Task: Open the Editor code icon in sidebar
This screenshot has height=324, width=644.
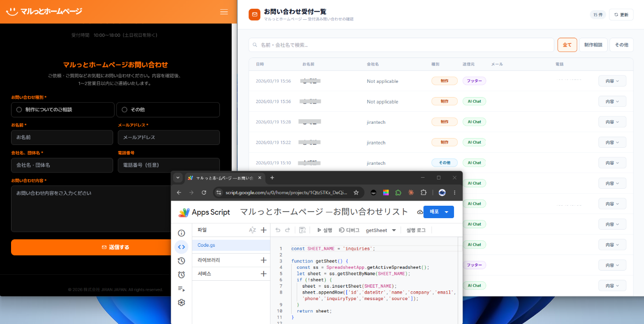Action: pos(181,247)
